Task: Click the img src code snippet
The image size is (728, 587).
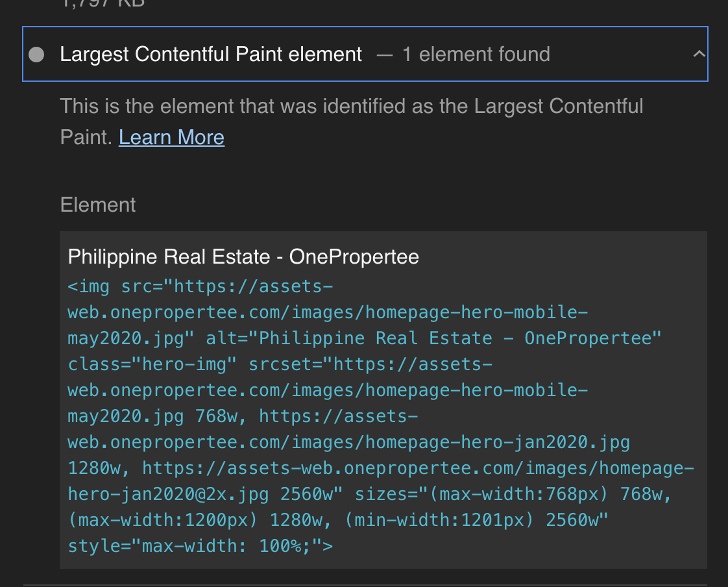Action: click(381, 416)
